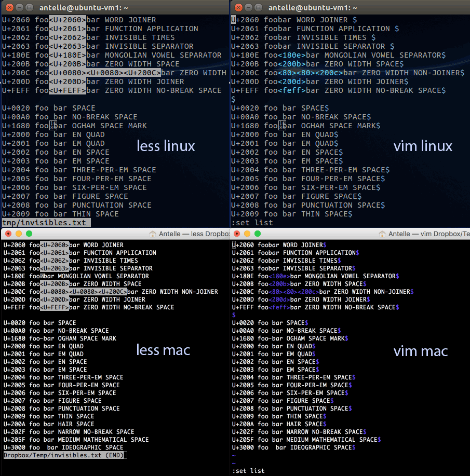Click the OGHAM SPACE MARK glyph in Linux less
This screenshot has height=476, width=470.
[x=53, y=126]
